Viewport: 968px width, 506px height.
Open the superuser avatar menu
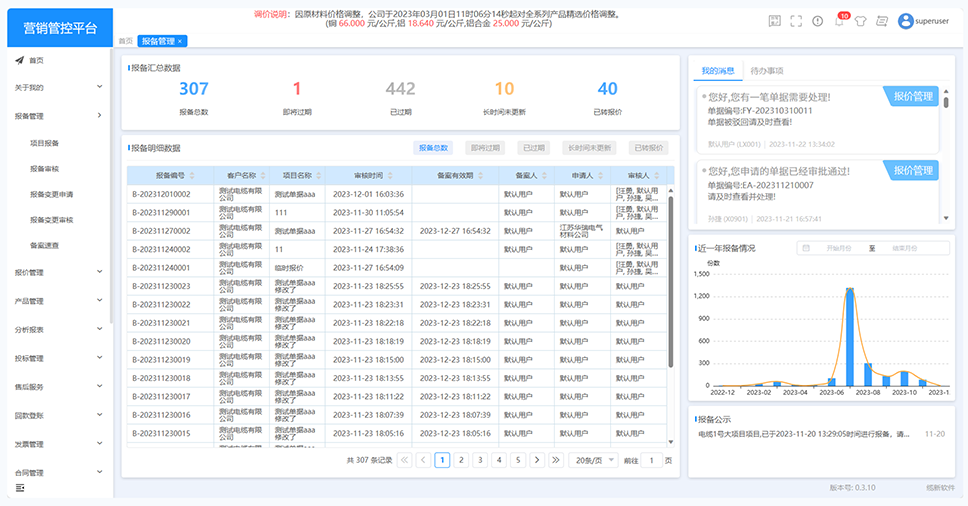[924, 21]
